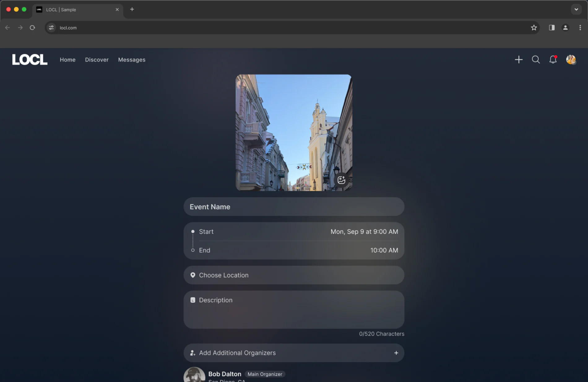Open the Chrome profile icon
This screenshot has height=382, width=588.
point(565,28)
